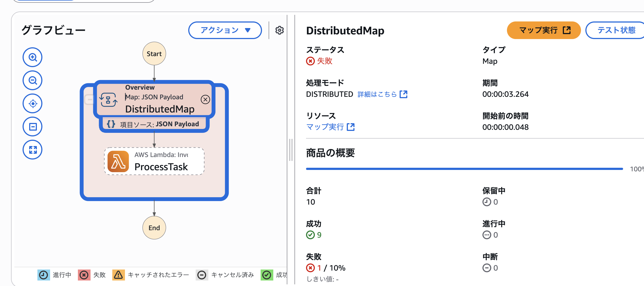Click the 期間 value 00:00:03.264

pos(505,94)
